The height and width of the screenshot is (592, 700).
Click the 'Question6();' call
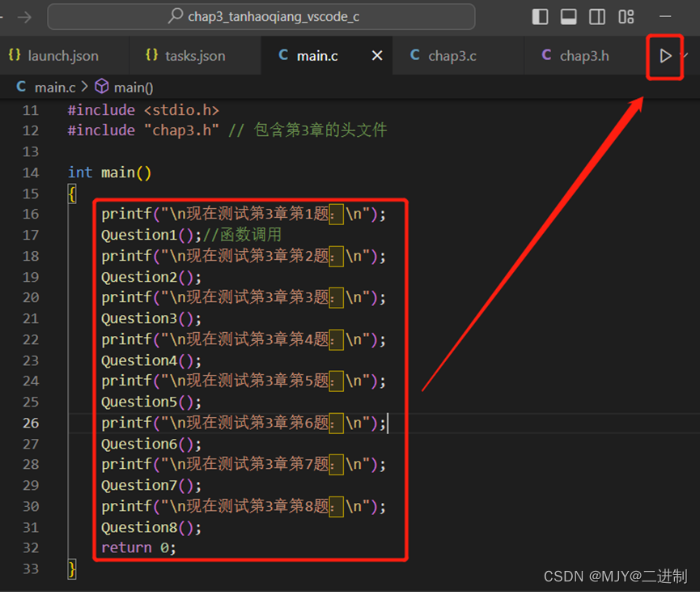tap(151, 444)
